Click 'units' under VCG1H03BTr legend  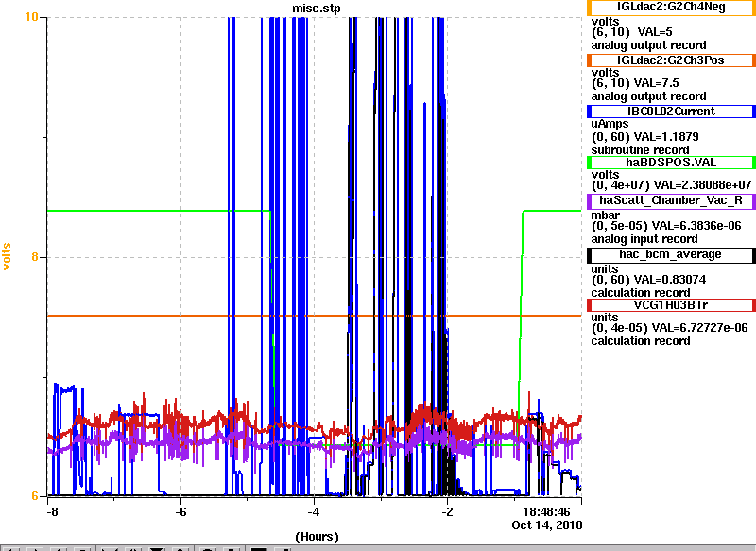click(x=605, y=318)
